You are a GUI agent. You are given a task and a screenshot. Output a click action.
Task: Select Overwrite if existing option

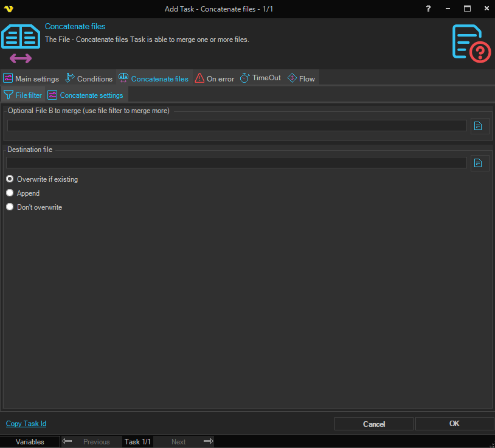[10, 179]
